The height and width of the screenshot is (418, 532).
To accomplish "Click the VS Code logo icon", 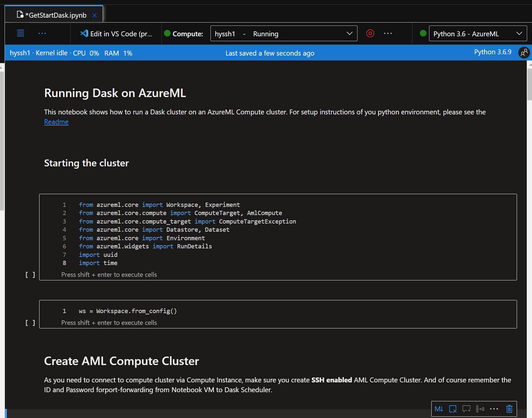I will point(84,33).
